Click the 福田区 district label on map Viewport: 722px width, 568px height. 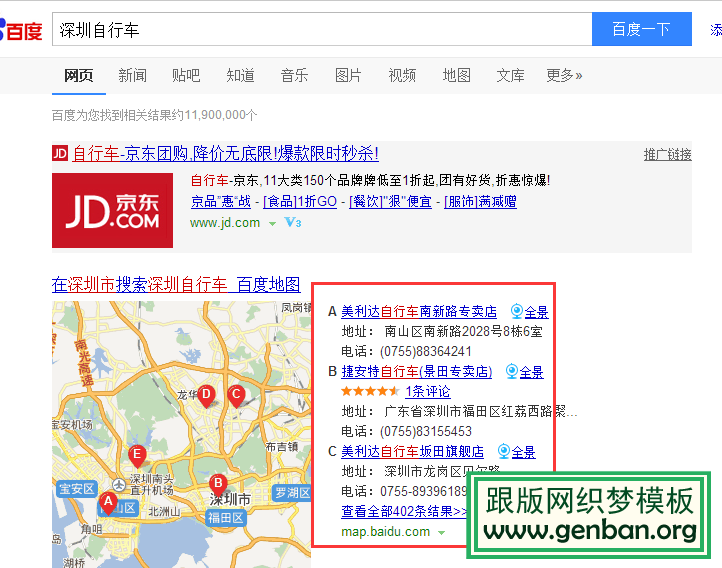(x=226, y=518)
